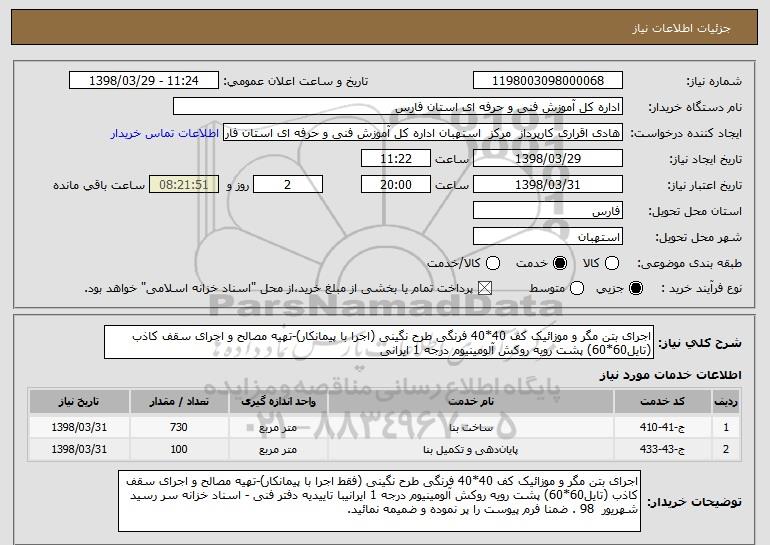770x545 pixels.
Task: Select the جزیی purchase type radio
Action: [x=636, y=288]
